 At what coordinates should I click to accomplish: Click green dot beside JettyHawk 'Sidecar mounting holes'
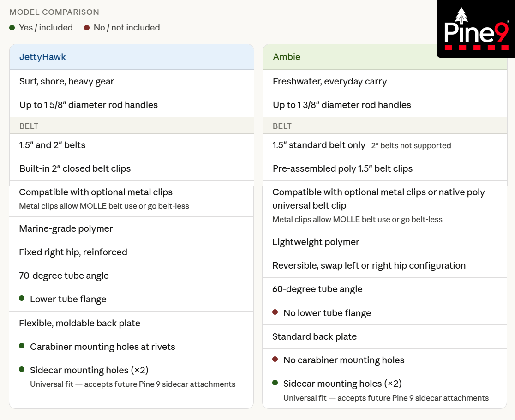tap(22, 369)
